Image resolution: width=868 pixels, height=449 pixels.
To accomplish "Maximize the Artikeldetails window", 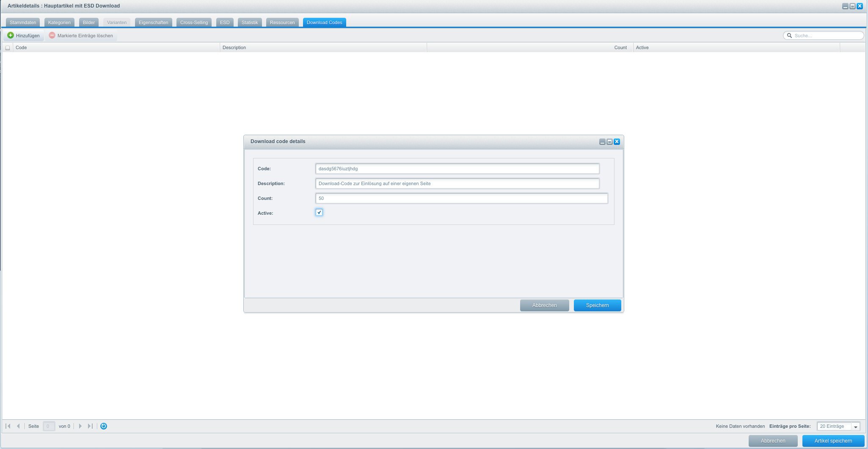I will [x=852, y=6].
